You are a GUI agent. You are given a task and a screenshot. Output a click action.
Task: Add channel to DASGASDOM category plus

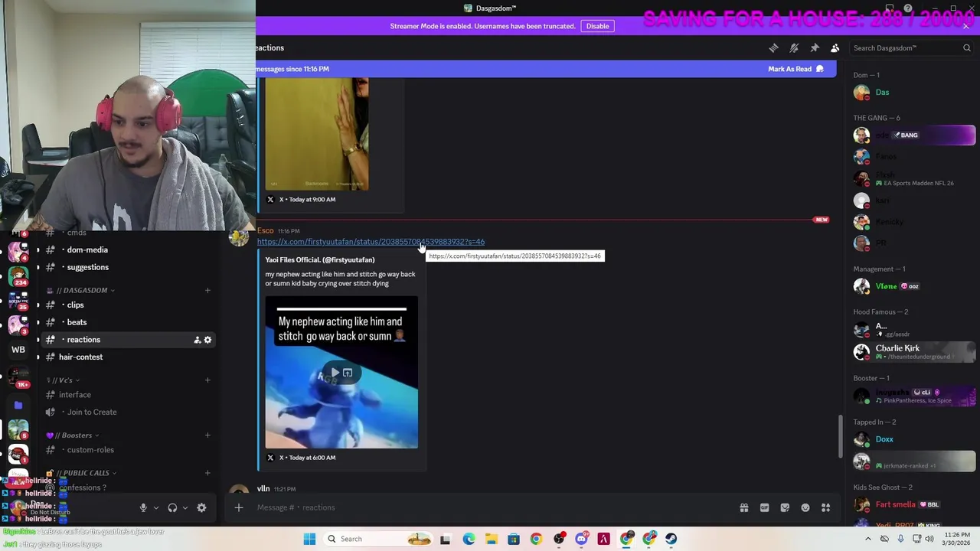207,290
